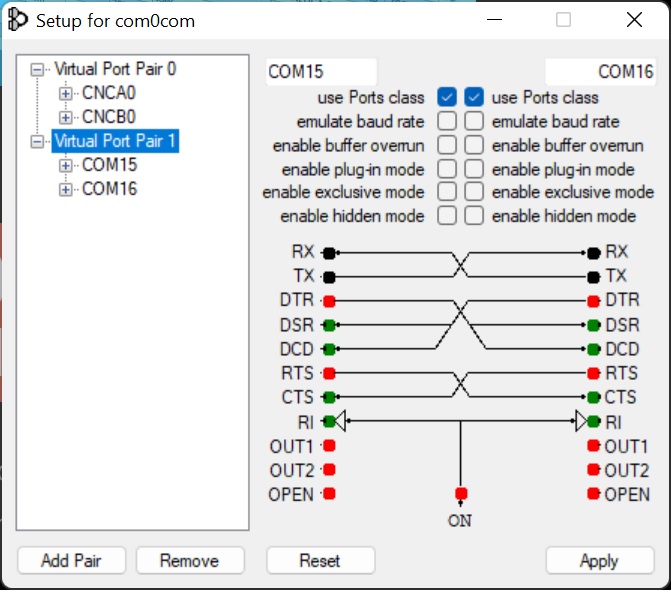The image size is (671, 590).
Task: Expand the COM16 tree node
Action: click(x=65, y=190)
